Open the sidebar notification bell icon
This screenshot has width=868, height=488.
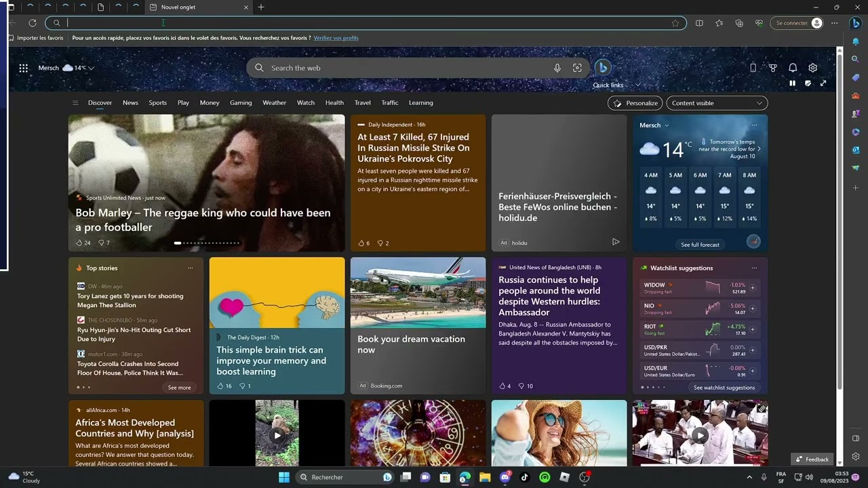coord(856,41)
